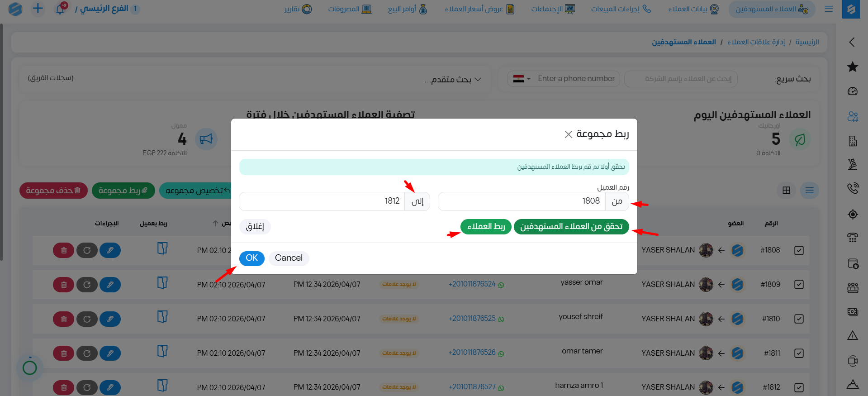The image size is (868, 396).
Task: Click the star favorites icon in sidebar
Action: pos(852,67)
